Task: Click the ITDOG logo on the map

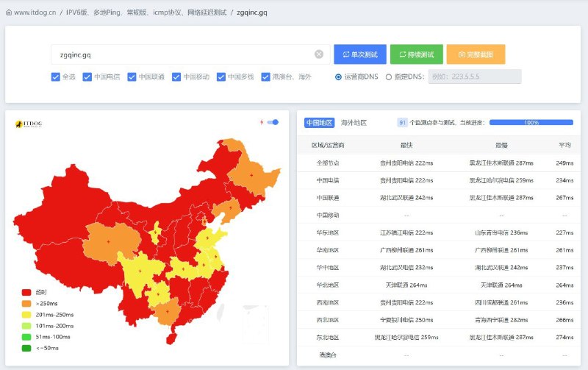Action: [31, 124]
